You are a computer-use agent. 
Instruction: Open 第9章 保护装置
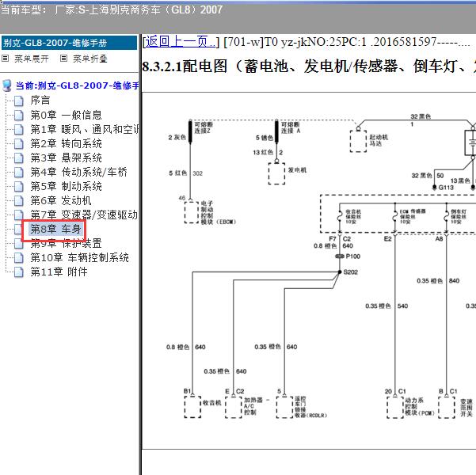pyautogui.click(x=66, y=243)
